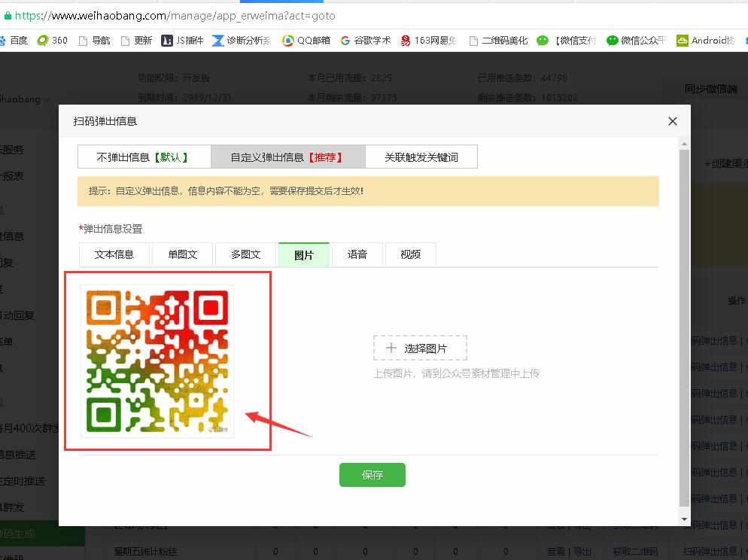Click 获取二维码 link in 星期五统计粉丝 row

(x=635, y=552)
